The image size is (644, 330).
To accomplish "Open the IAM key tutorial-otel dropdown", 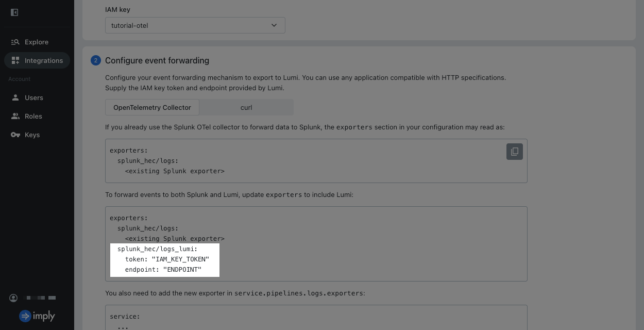I will click(x=195, y=25).
